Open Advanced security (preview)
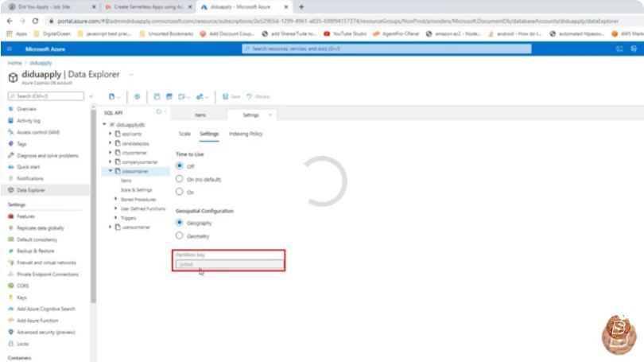 point(45,332)
